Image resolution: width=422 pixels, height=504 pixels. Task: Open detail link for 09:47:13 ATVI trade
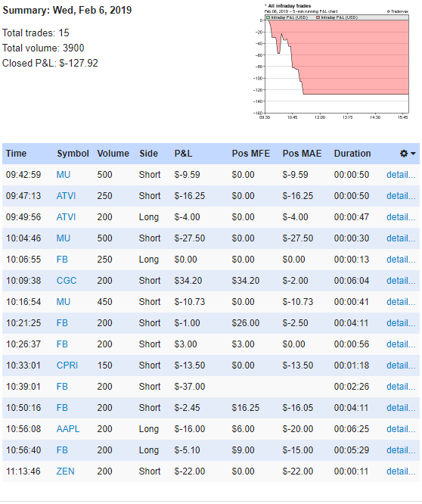click(x=401, y=196)
